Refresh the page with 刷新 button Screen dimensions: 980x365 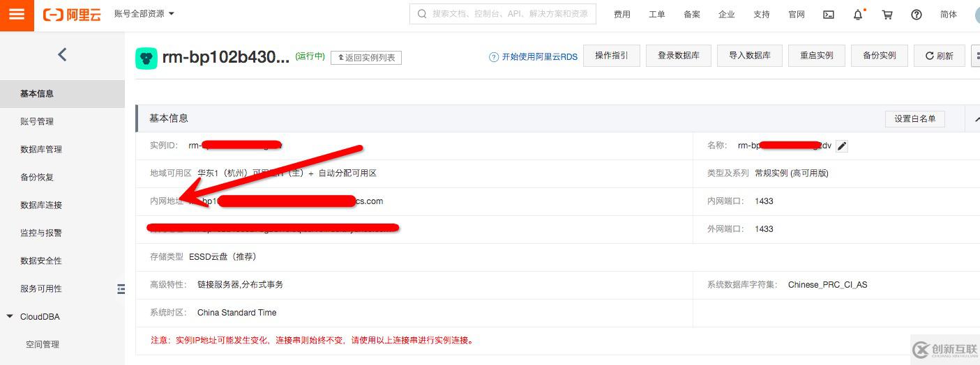tap(940, 56)
